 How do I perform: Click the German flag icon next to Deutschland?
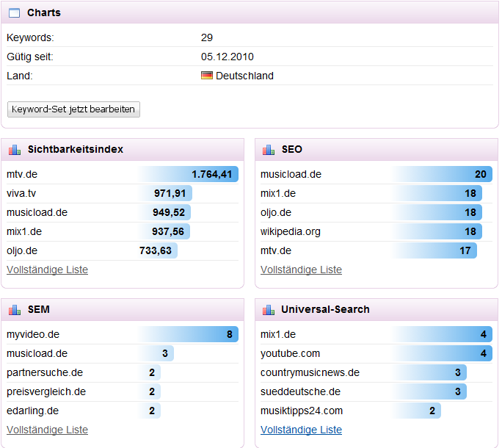pyautogui.click(x=207, y=76)
